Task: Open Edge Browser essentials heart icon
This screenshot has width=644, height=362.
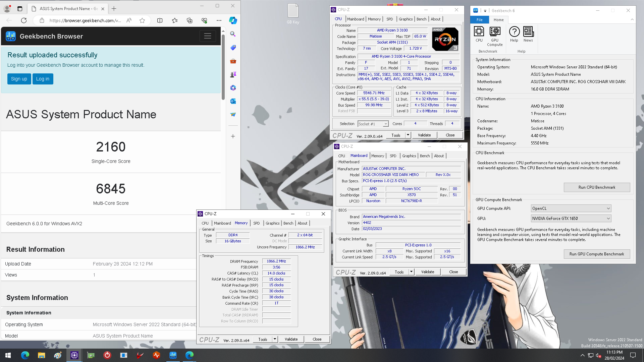Action: (x=204, y=20)
